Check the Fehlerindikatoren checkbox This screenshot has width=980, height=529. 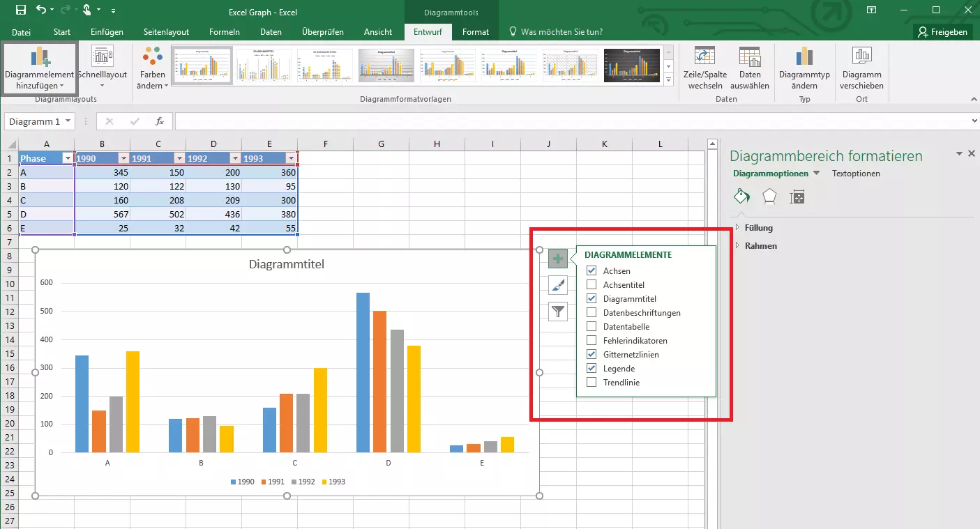click(591, 340)
